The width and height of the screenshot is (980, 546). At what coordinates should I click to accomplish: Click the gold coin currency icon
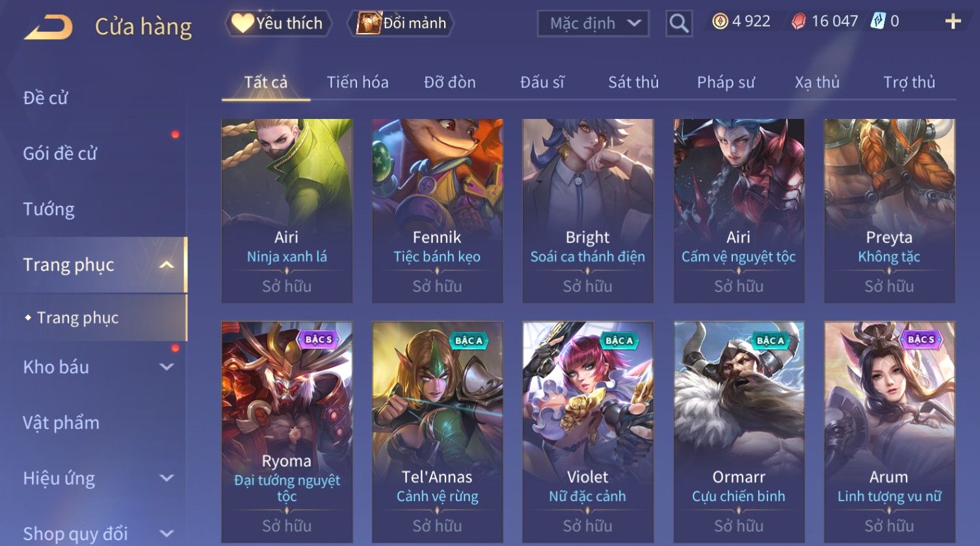pos(720,22)
